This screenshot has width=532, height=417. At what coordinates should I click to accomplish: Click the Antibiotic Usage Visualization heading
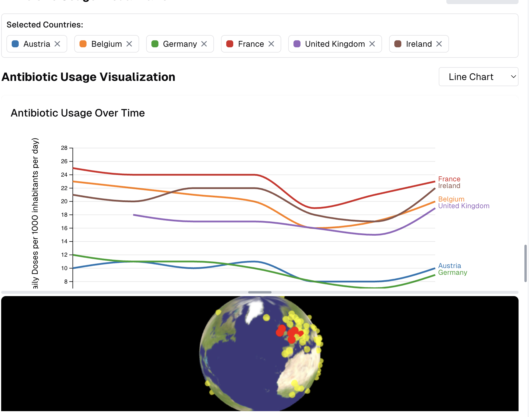[x=89, y=77]
